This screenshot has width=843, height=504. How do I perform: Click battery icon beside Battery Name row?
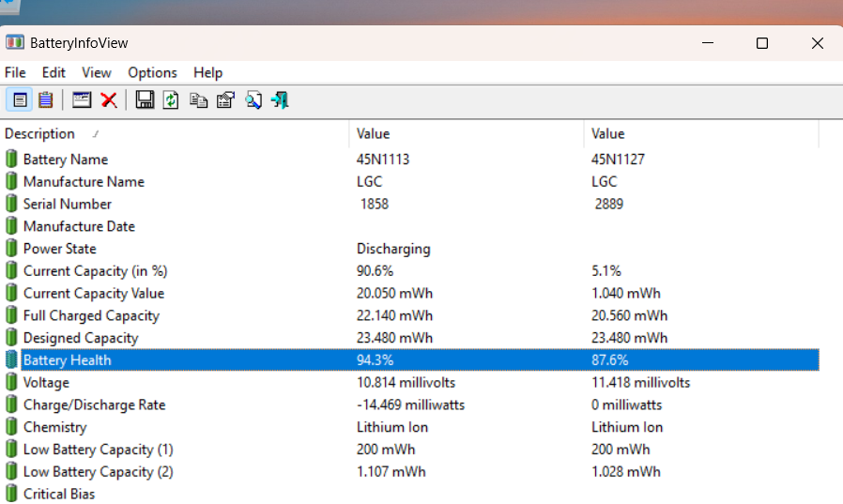pos(11,159)
